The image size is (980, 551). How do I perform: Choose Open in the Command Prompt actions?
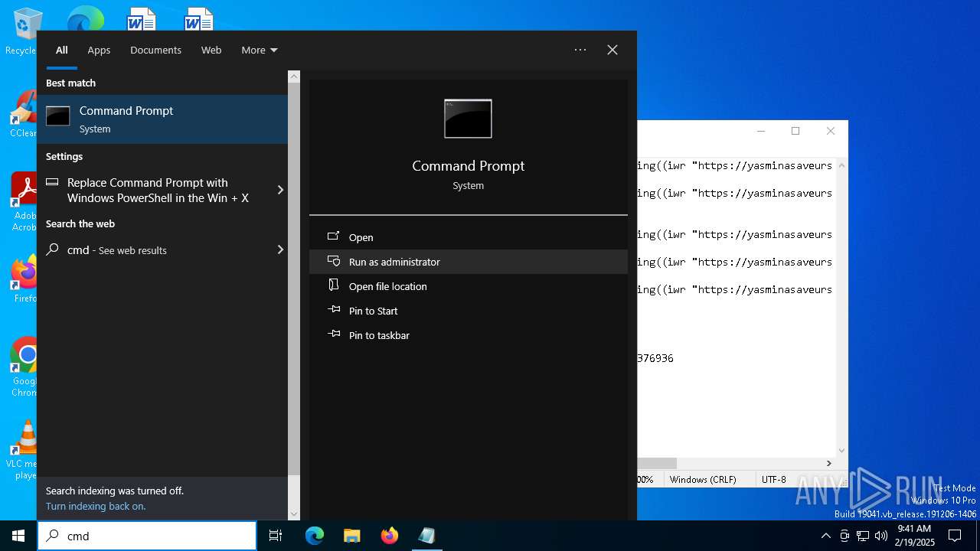coord(469,237)
